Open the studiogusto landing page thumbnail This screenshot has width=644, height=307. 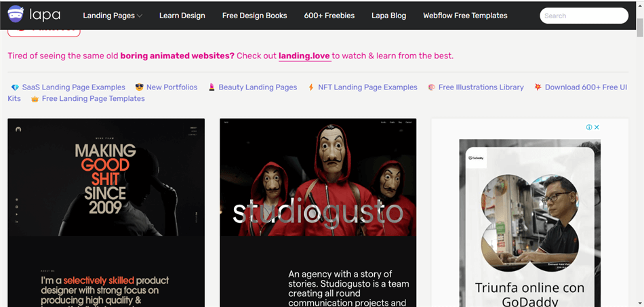pos(318,213)
